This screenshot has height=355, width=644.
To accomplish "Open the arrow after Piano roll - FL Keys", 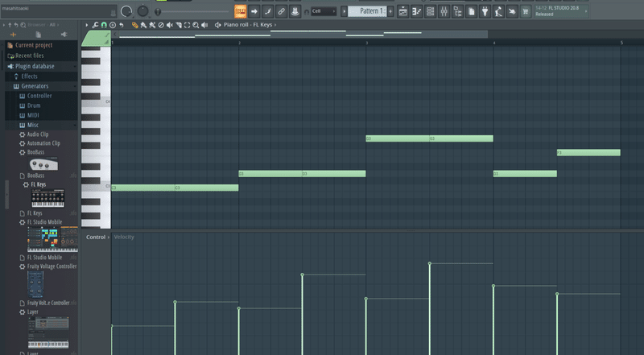I will (275, 25).
